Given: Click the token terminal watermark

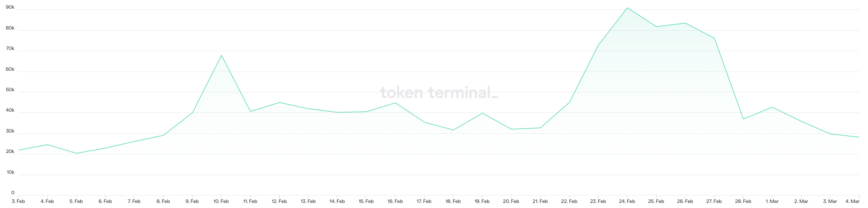Looking at the screenshot, I should (439, 93).
